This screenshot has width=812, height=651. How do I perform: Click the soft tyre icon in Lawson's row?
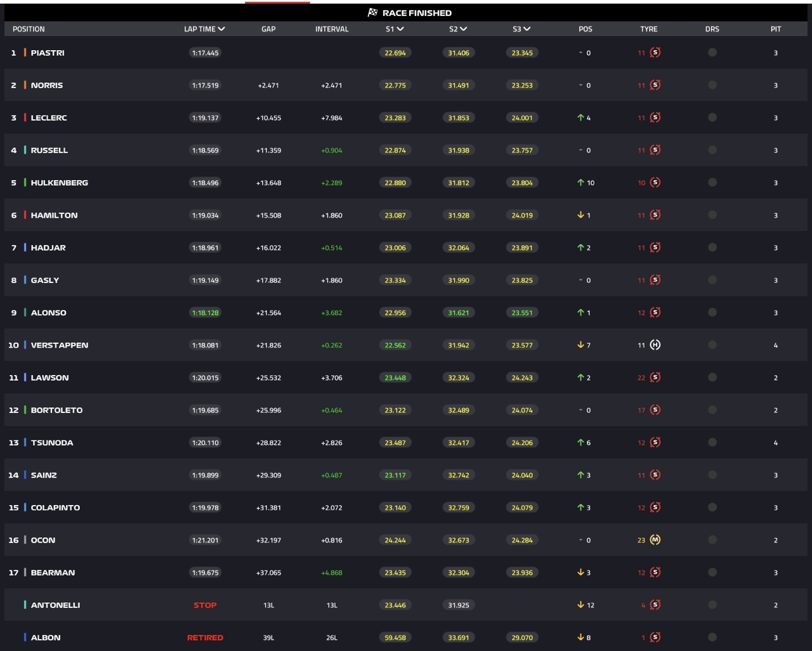(655, 378)
